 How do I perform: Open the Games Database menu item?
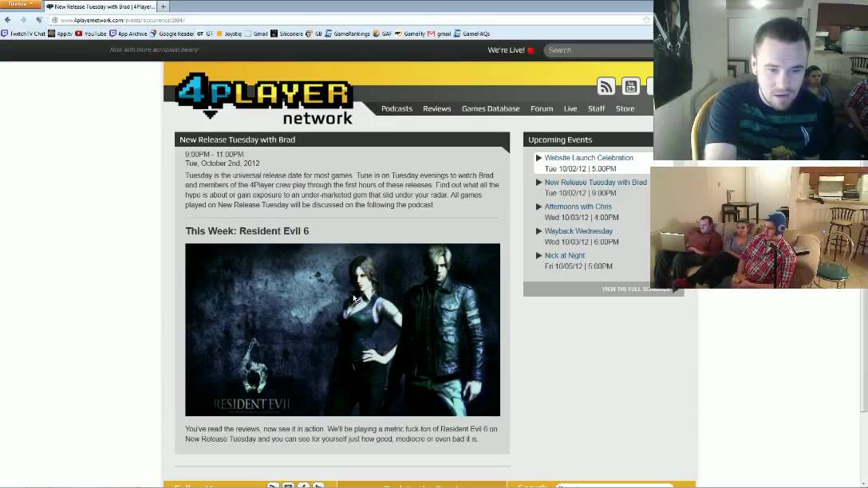[491, 109]
